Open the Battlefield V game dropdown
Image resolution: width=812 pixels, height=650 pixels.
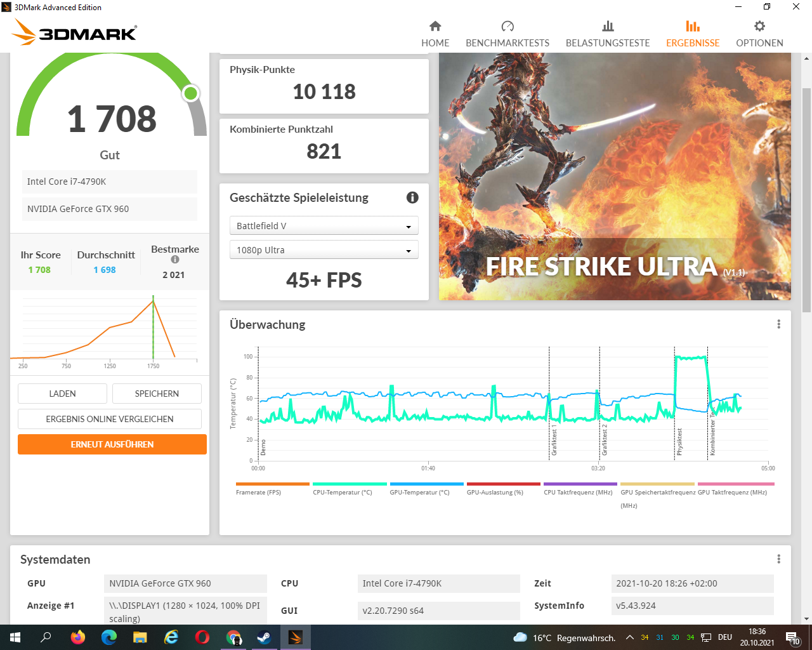[324, 226]
